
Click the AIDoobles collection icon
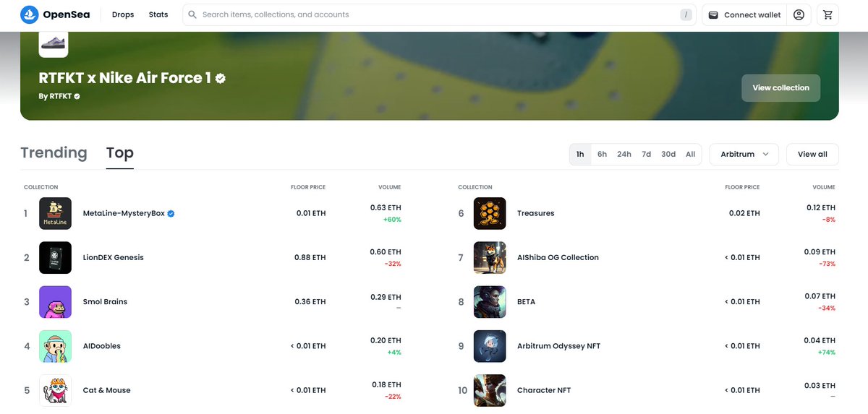[55, 345]
